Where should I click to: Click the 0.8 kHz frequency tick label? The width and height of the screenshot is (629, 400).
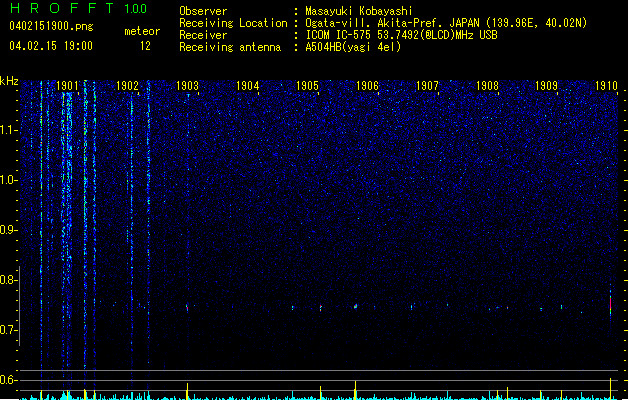click(x=8, y=280)
